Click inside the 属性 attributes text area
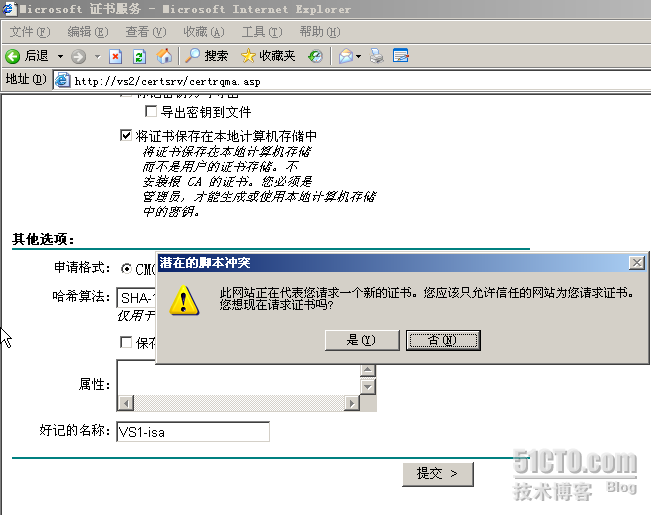 (x=239, y=378)
